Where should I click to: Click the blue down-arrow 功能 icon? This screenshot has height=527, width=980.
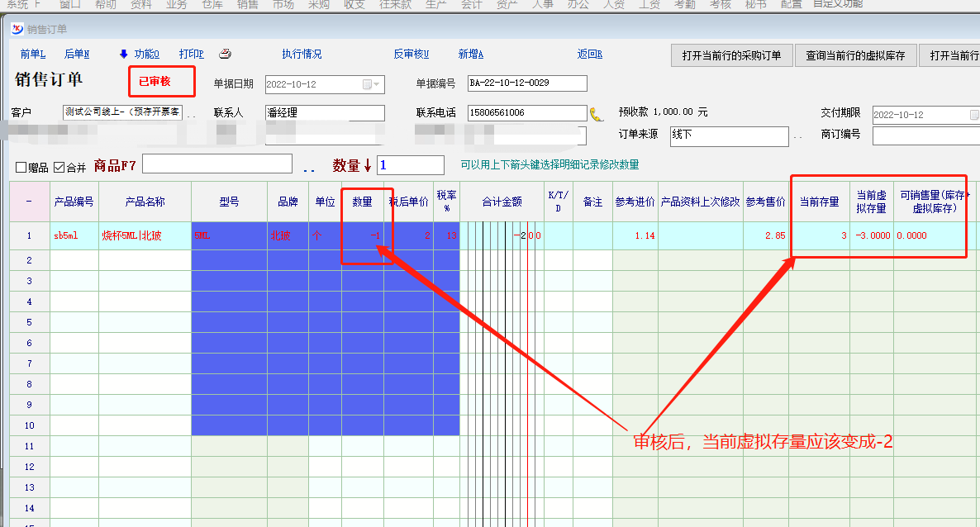124,55
